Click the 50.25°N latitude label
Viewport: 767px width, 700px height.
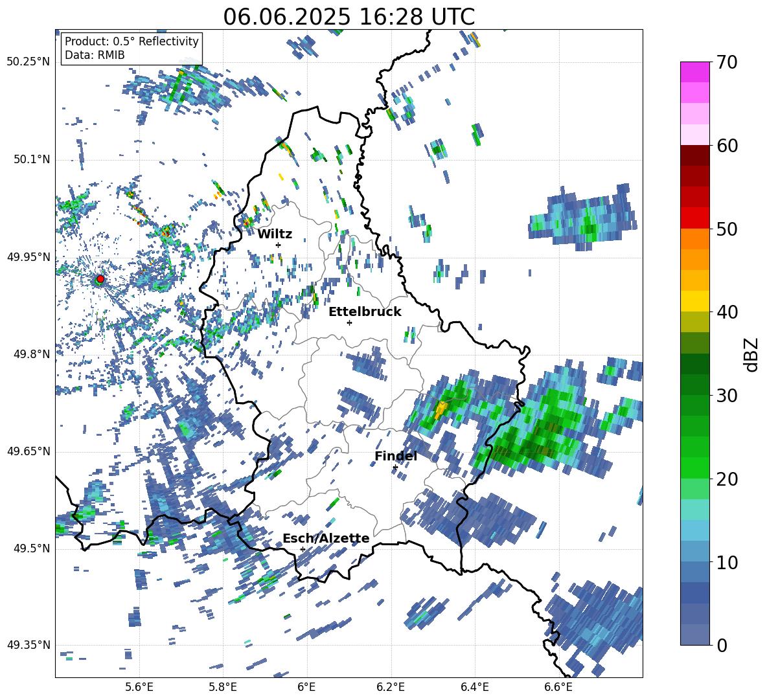pyautogui.click(x=29, y=62)
